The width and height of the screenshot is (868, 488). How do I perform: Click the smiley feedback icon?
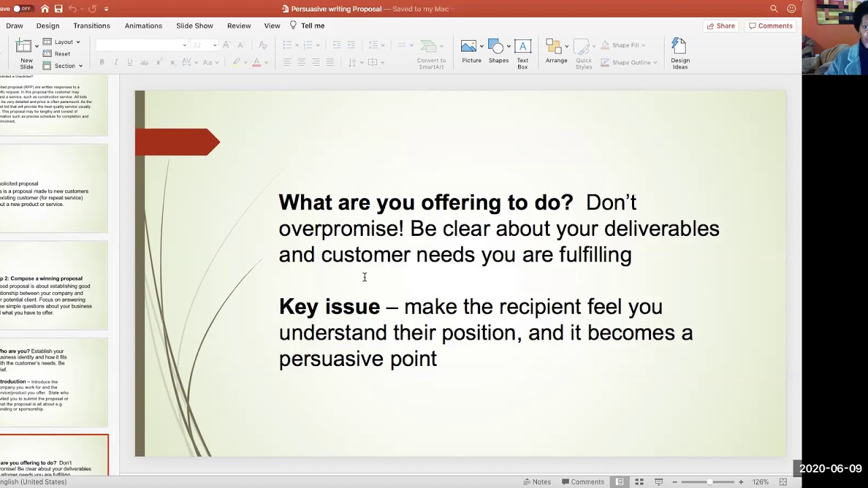tap(791, 9)
